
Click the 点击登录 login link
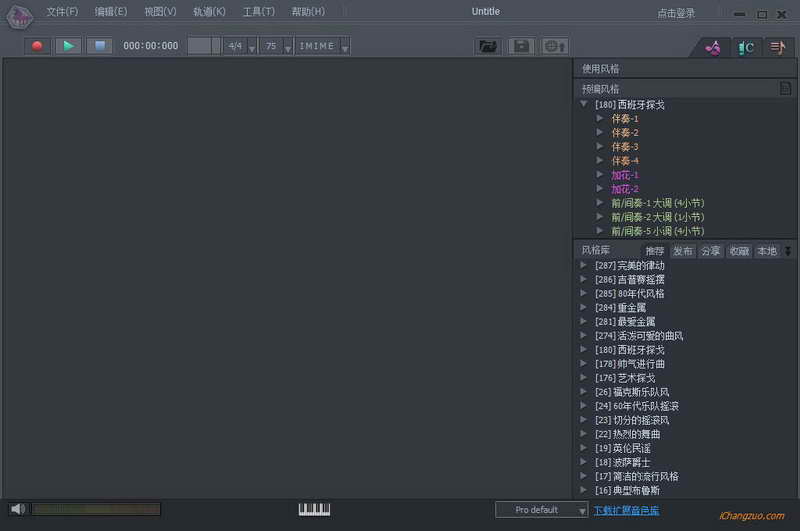point(676,13)
